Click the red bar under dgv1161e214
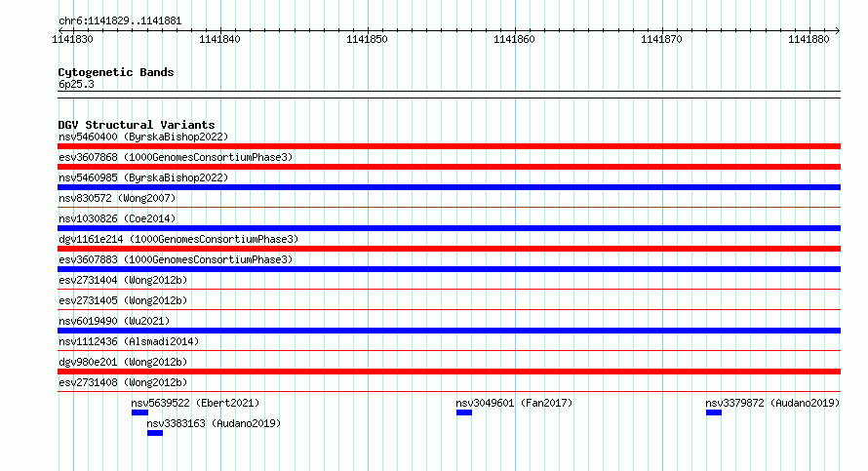Screen dimensions: 868x471 449,249
